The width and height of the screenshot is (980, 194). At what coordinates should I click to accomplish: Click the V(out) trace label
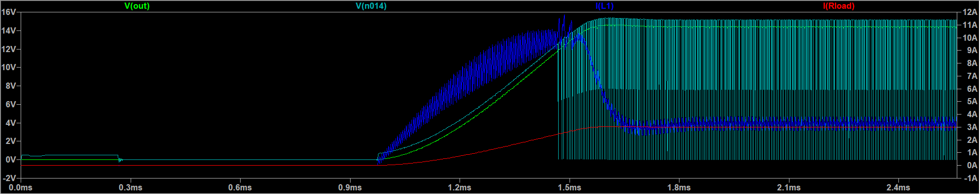coord(137,6)
